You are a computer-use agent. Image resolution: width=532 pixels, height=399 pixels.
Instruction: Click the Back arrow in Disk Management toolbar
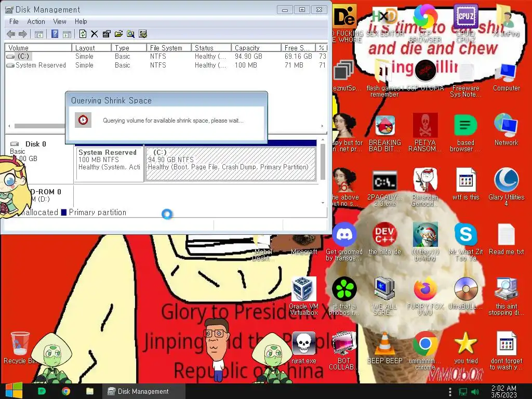click(x=11, y=34)
